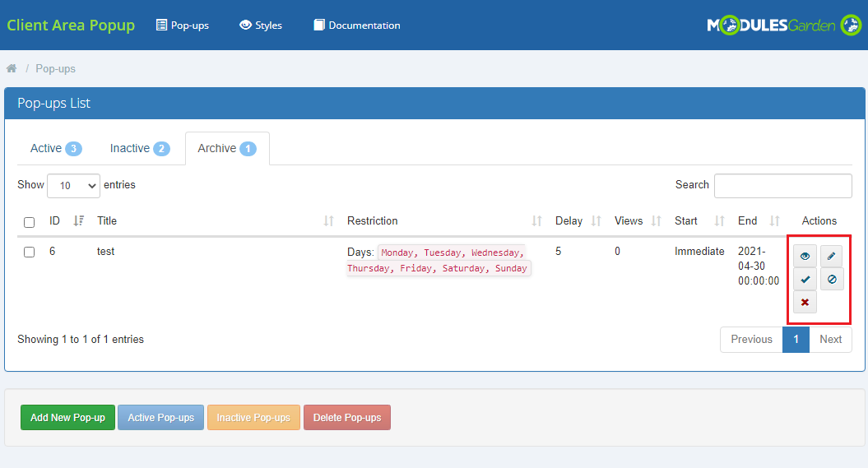868x468 pixels.
Task: Go to home via breadcrumb house icon
Action: pos(12,68)
